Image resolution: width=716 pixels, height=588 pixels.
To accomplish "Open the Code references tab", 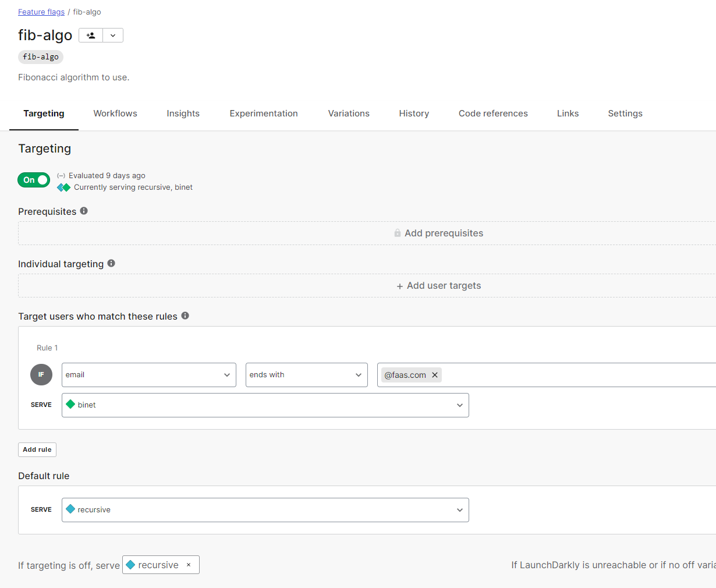I will click(493, 114).
